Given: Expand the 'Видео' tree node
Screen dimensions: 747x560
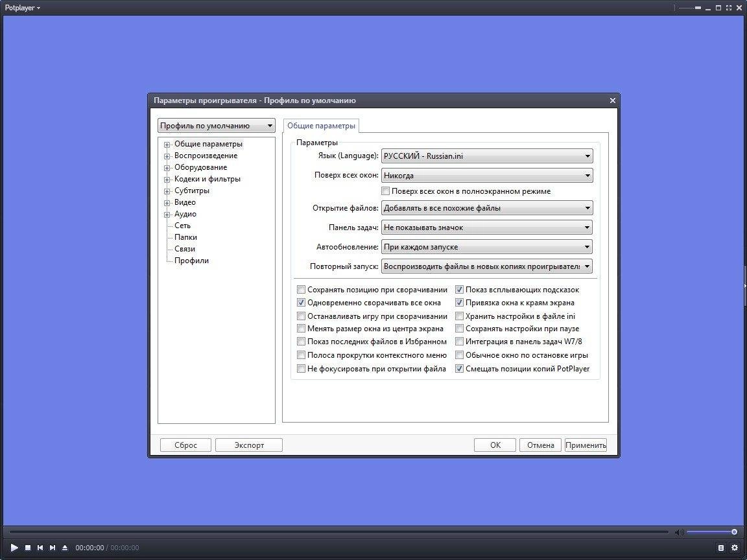Looking at the screenshot, I should coord(167,203).
